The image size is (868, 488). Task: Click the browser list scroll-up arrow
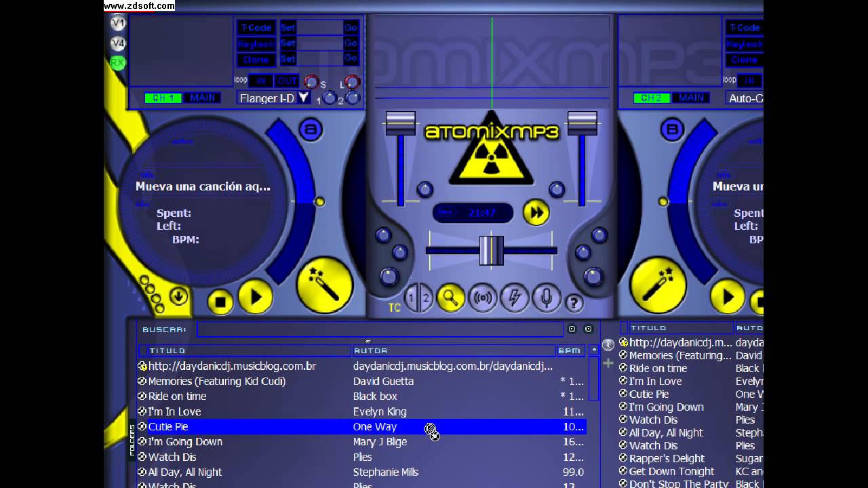tap(594, 350)
